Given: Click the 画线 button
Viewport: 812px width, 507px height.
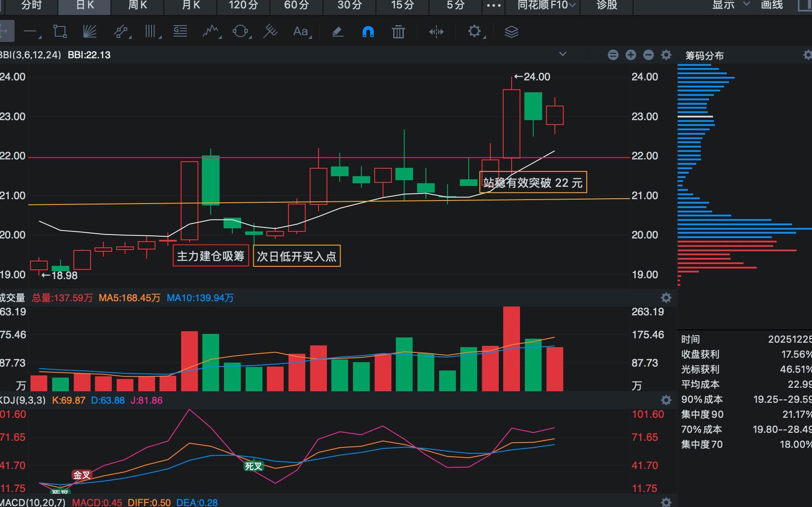Looking at the screenshot, I should pyautogui.click(x=772, y=5).
